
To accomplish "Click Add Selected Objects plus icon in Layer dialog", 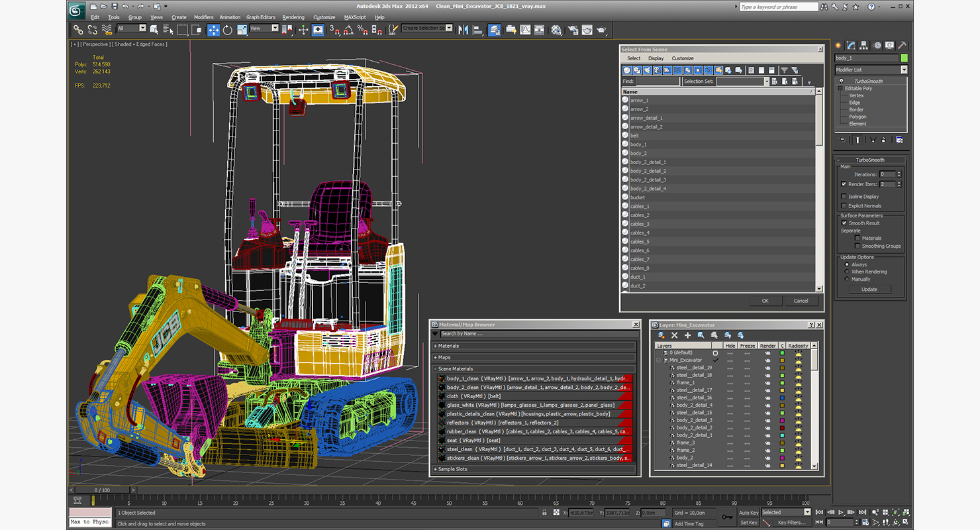I will tap(687, 335).
